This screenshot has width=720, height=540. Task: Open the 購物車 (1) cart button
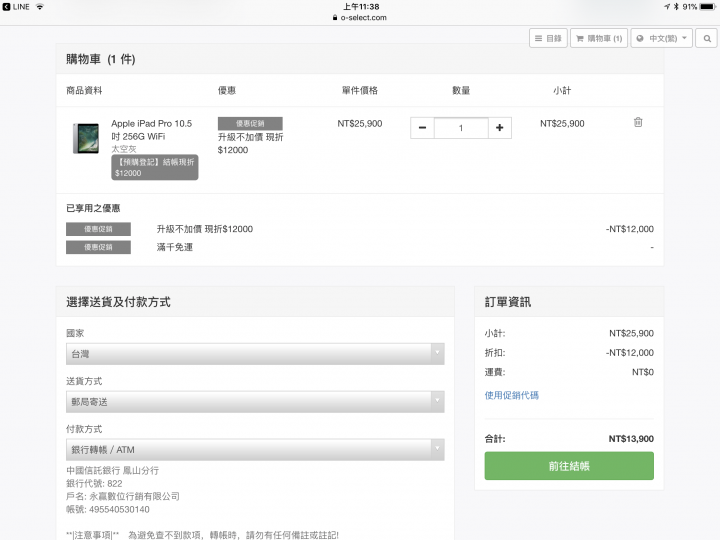point(599,39)
